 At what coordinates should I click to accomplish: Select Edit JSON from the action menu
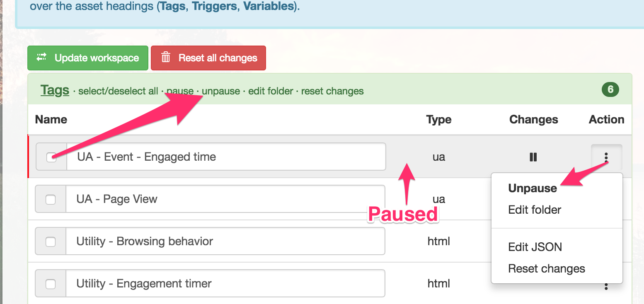coord(535,247)
